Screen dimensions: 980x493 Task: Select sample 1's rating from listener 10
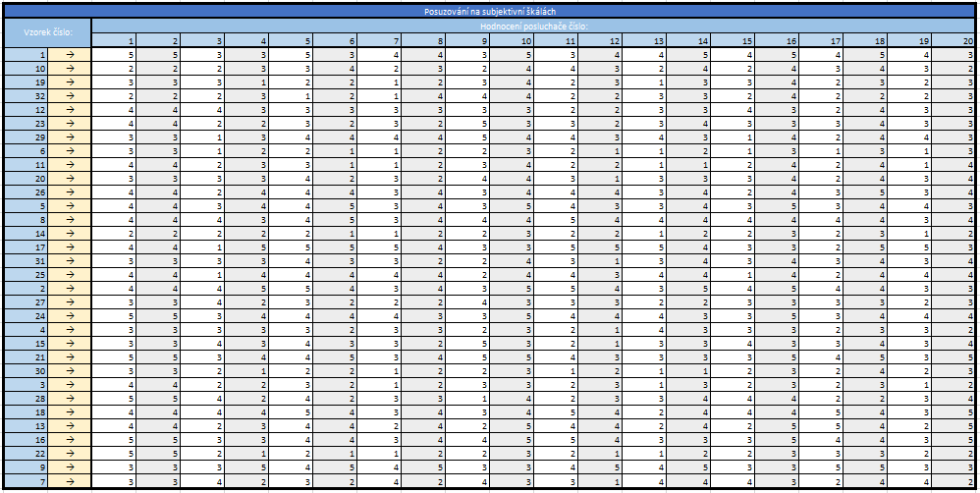click(x=512, y=55)
